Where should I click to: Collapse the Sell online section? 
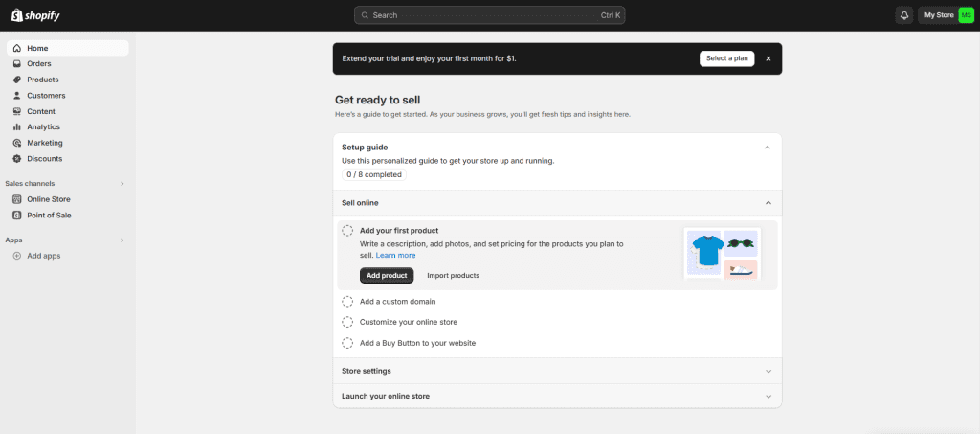pyautogui.click(x=768, y=203)
